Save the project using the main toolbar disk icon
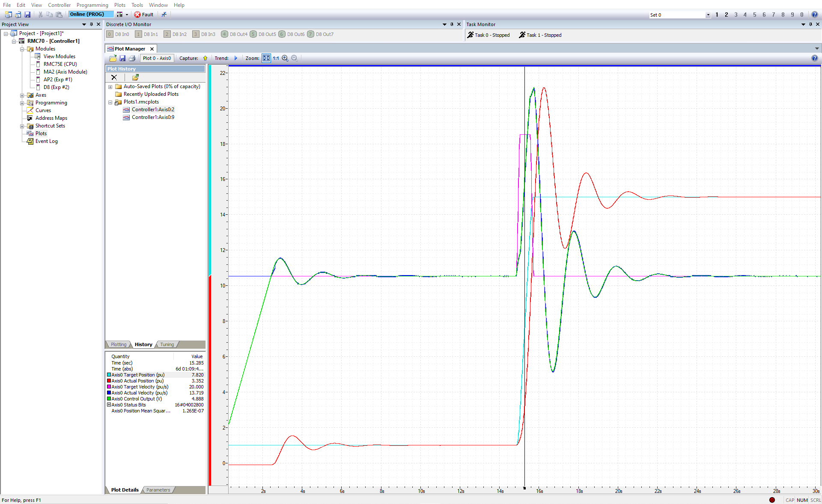This screenshot has height=504, width=822. [27, 15]
